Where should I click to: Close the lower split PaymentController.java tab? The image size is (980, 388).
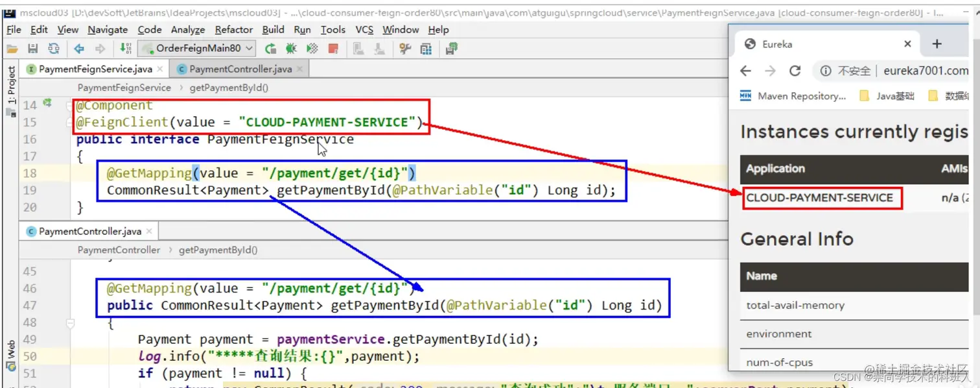(x=149, y=231)
